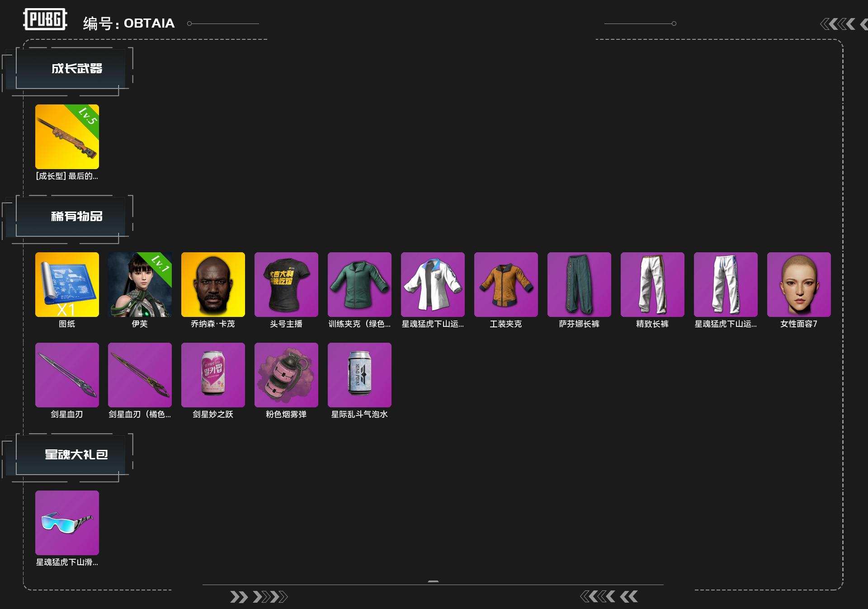
Task: Click the 头号主播 label text
Action: click(286, 324)
